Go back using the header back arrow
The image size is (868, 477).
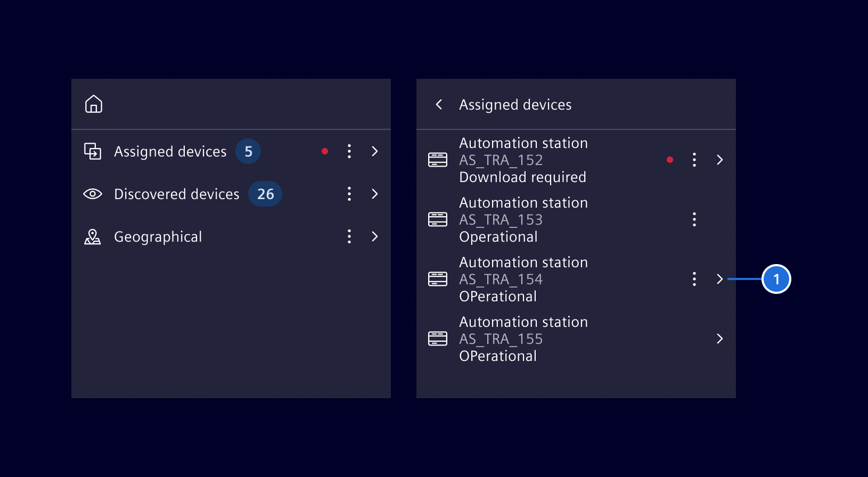[439, 104]
